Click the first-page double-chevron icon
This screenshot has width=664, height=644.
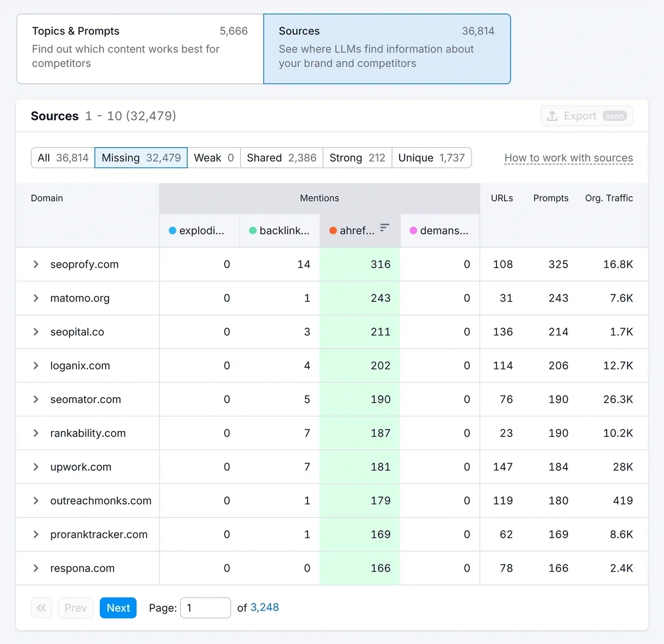41,607
